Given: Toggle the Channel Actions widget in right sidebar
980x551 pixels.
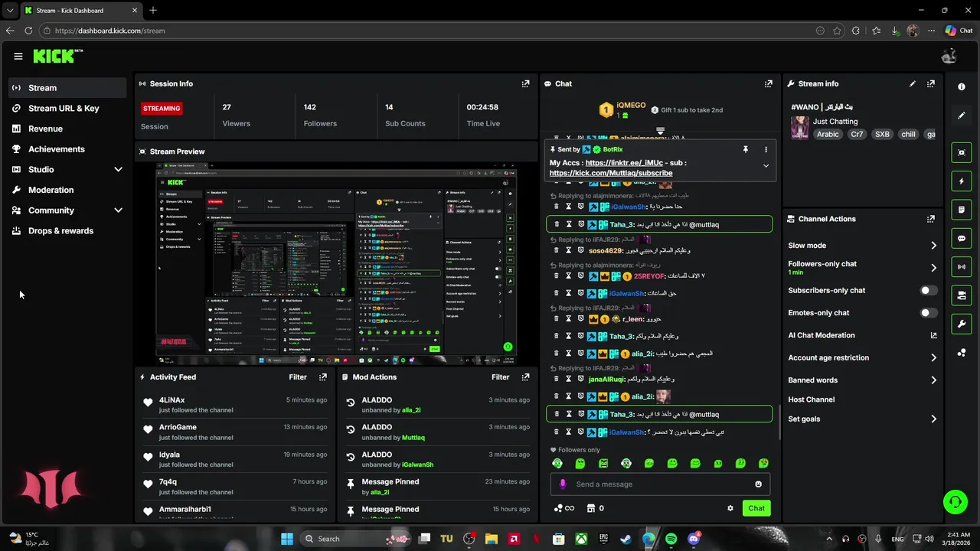Looking at the screenshot, I should point(962,295).
